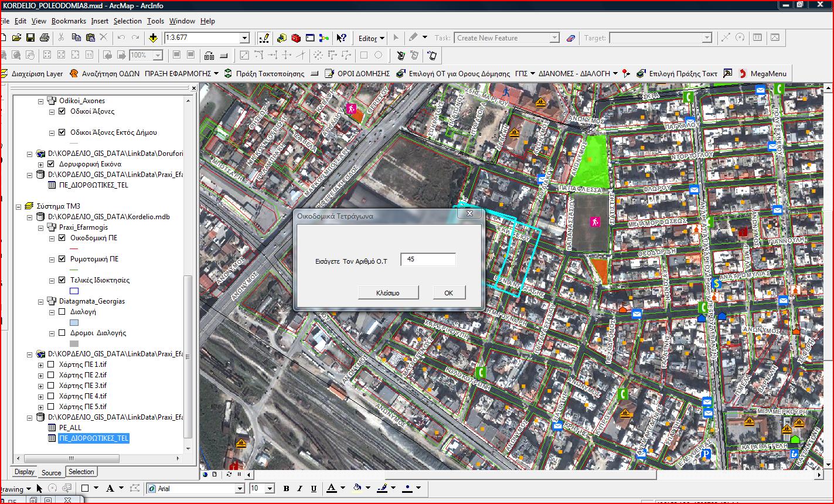Image resolution: width=834 pixels, height=504 pixels.
Task: Select ΠΕ_ΔΙΟΡΘΩΤΙΚΕΣ_TEL highlighted table
Action: click(94, 438)
